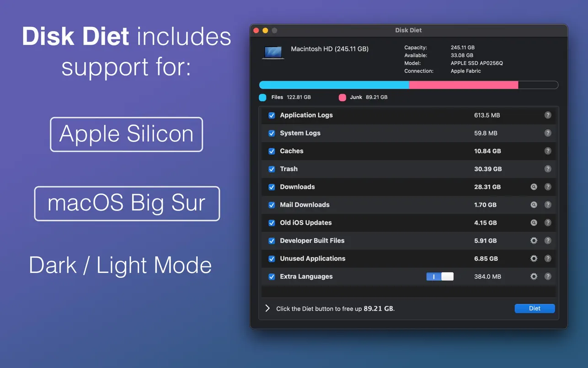Click the magnifier icon for Downloads

[x=534, y=187]
